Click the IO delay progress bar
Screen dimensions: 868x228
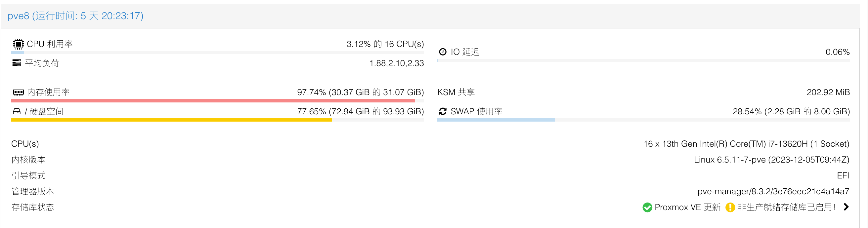[643, 60]
